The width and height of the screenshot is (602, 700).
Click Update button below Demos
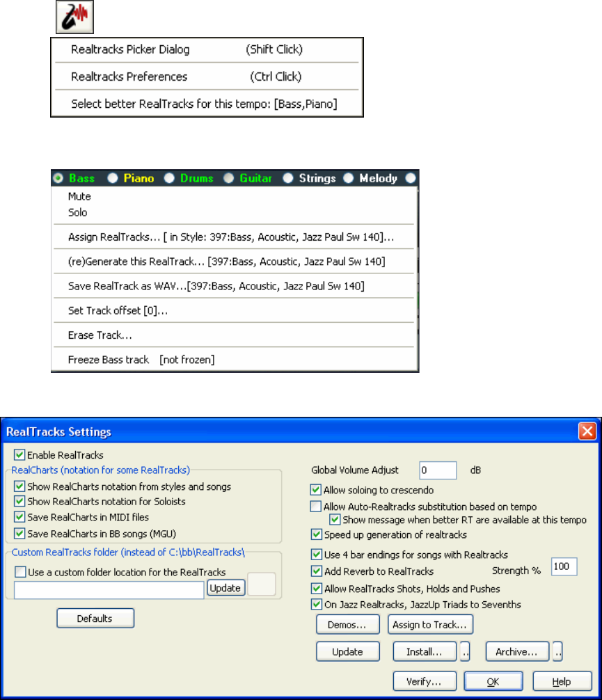tap(348, 652)
